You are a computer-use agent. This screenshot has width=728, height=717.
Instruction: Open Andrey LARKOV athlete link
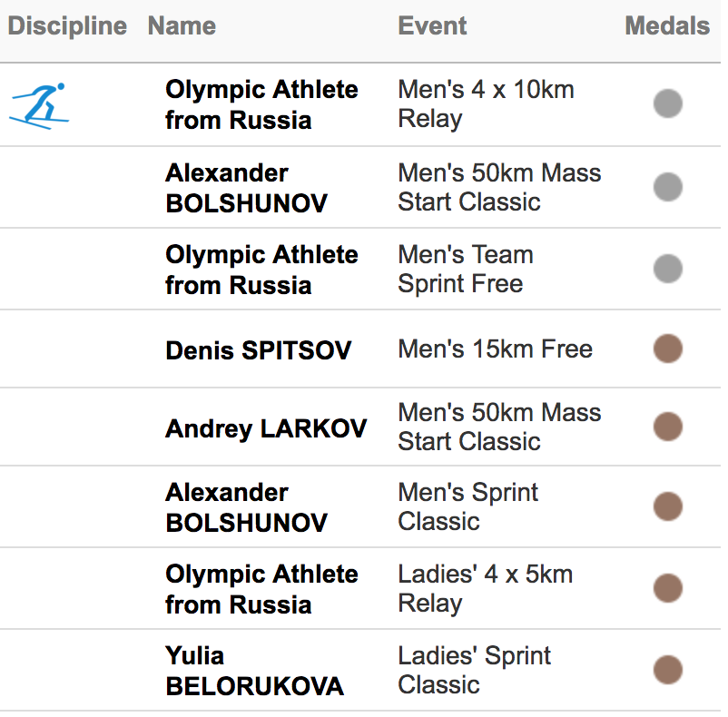click(x=266, y=428)
